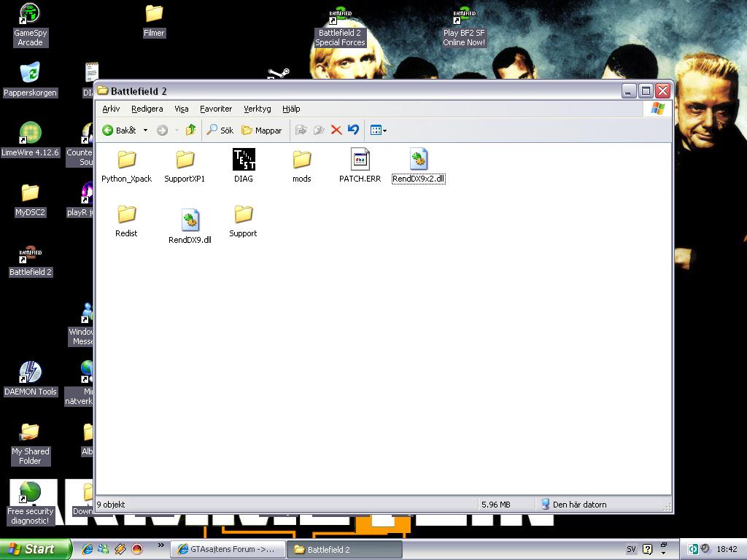Screen dimensions: 747x560
Task: Select the DIAG application file
Action: pyautogui.click(x=244, y=166)
